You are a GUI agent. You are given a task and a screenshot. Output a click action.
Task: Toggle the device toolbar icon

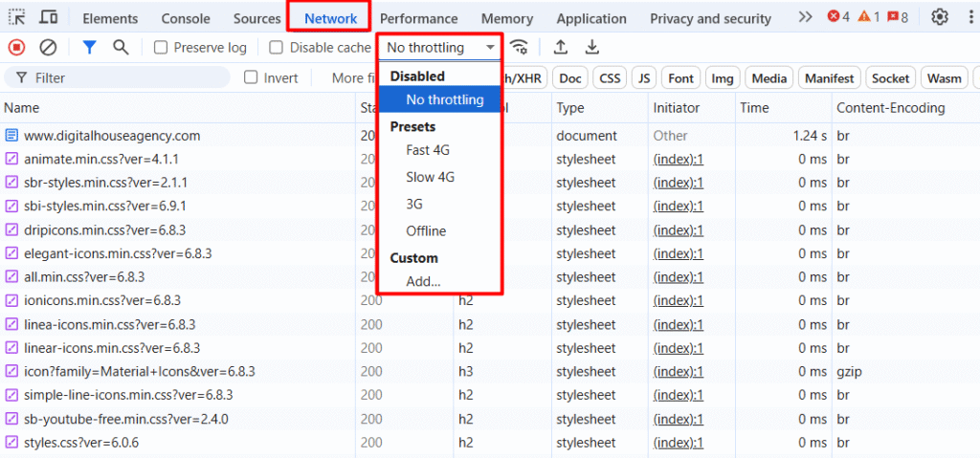(x=48, y=18)
